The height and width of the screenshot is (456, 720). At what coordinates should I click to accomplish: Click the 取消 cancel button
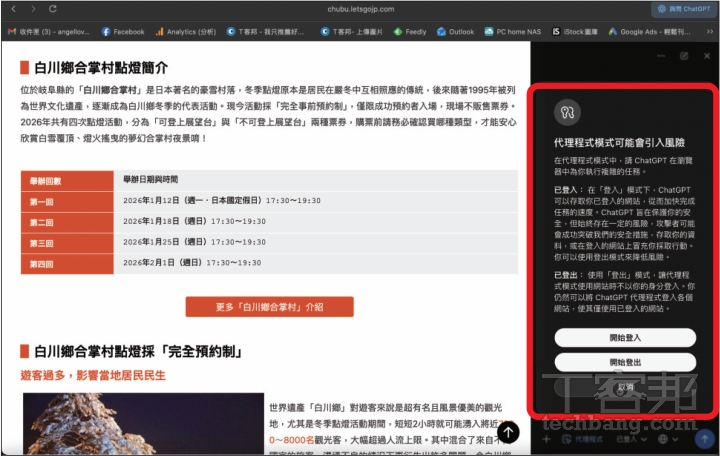[625, 387]
